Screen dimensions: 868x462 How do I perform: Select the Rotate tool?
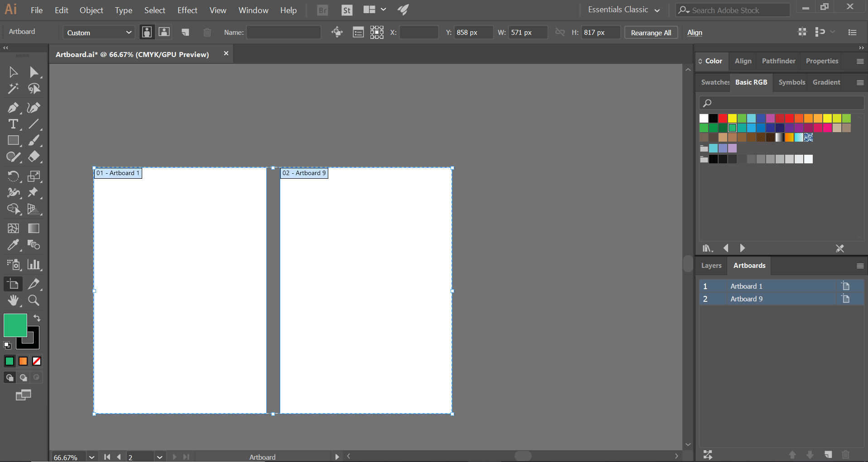click(13, 176)
